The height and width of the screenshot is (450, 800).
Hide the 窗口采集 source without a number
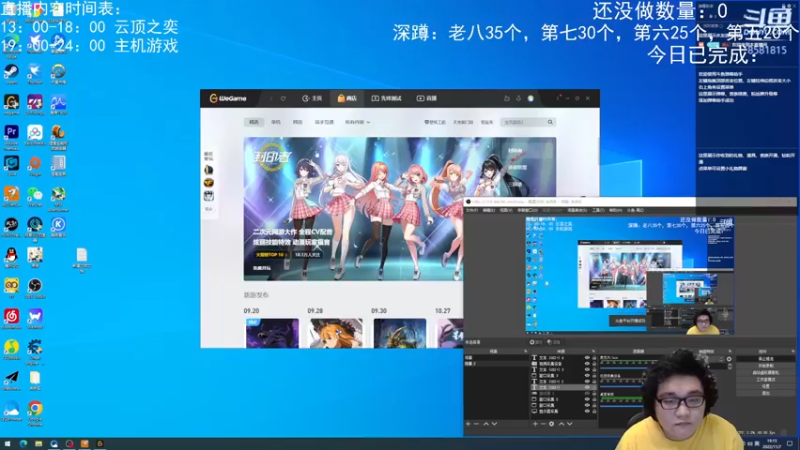587,405
